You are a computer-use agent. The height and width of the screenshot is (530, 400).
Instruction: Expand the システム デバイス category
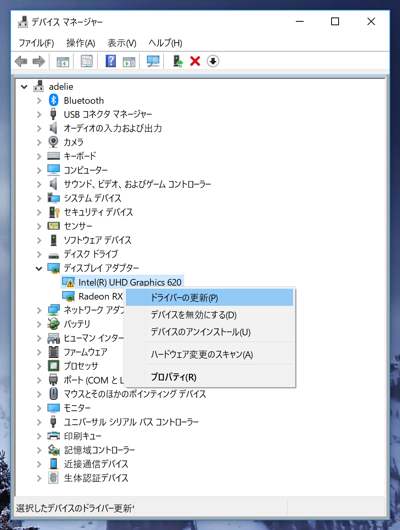point(39,198)
